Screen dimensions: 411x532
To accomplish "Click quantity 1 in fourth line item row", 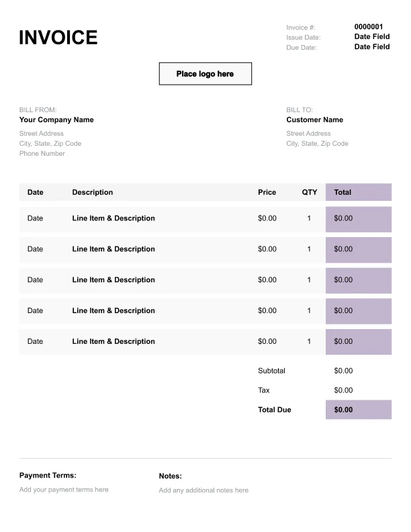I will tap(309, 311).
